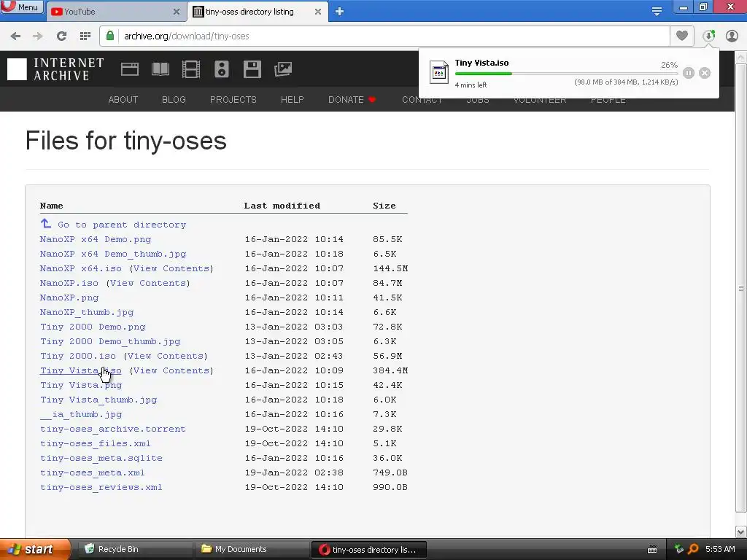Click the magnifier icon in system tray

693,549
